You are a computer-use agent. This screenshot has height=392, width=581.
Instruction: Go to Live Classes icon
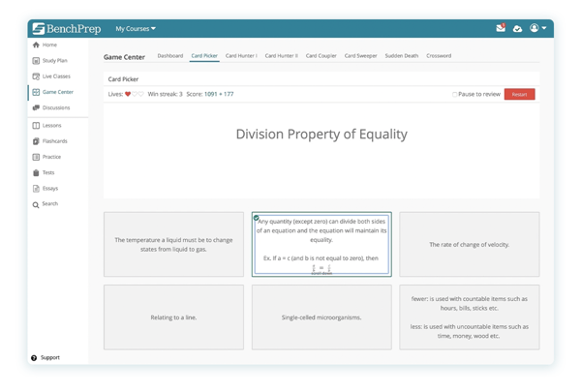click(36, 76)
